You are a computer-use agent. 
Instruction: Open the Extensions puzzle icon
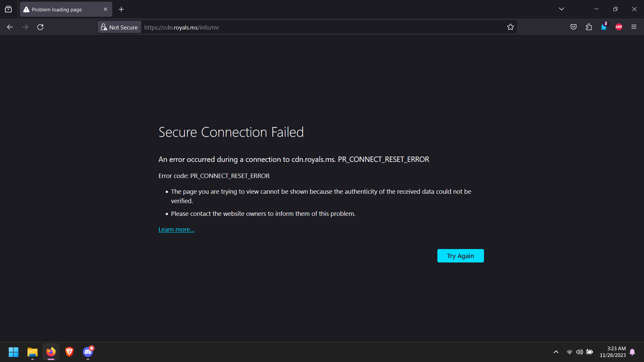click(x=589, y=27)
